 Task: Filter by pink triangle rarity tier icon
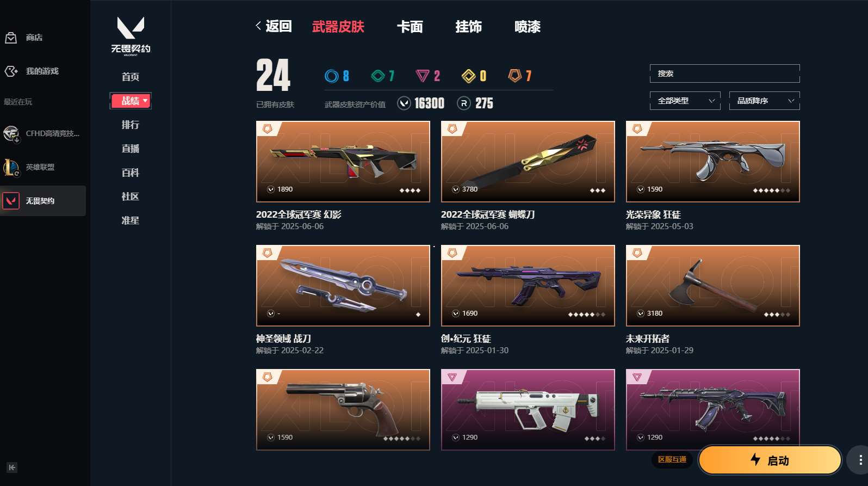point(423,76)
